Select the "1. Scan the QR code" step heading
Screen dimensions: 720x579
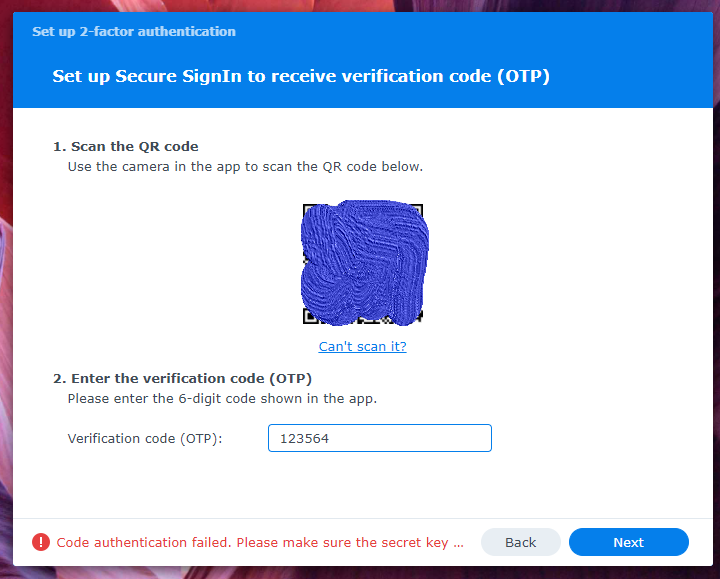tap(132, 146)
